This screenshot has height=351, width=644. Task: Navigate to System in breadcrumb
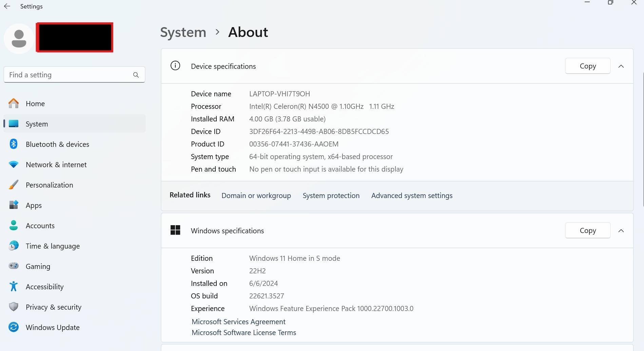tap(183, 32)
